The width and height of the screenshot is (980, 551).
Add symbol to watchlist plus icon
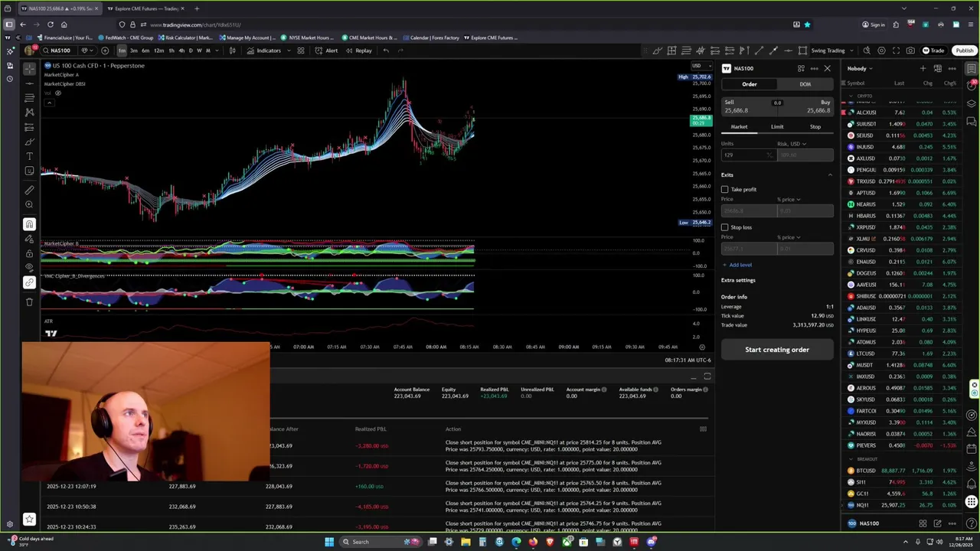(923, 69)
